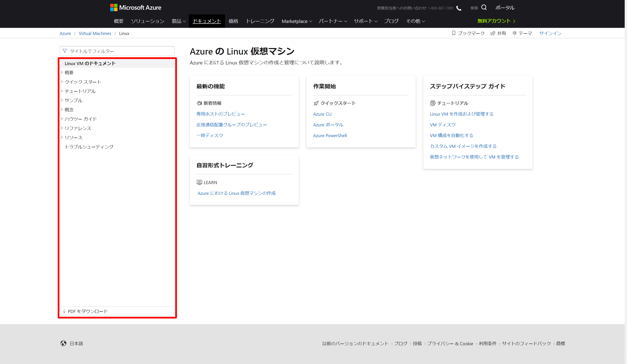Go to the 価格 menu item

tap(233, 21)
